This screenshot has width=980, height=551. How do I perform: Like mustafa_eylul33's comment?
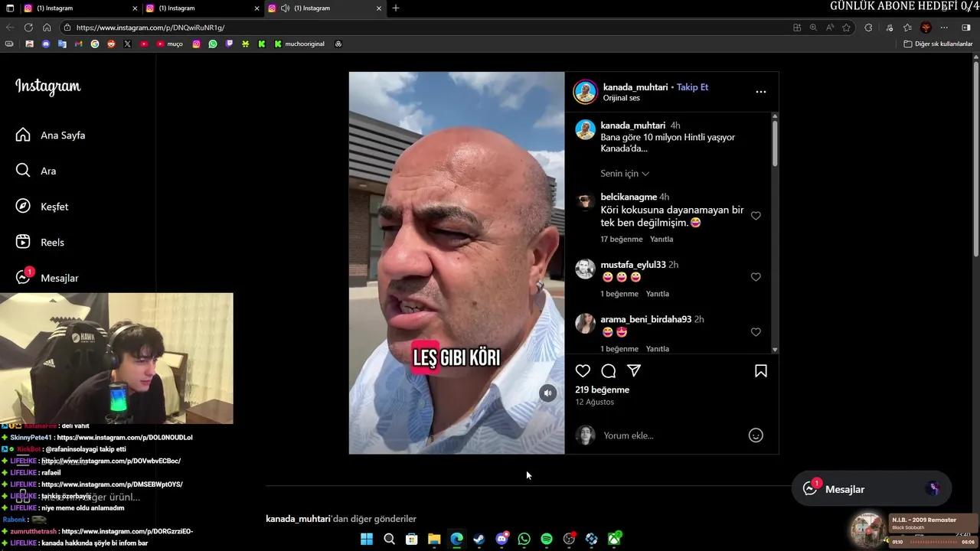point(756,277)
